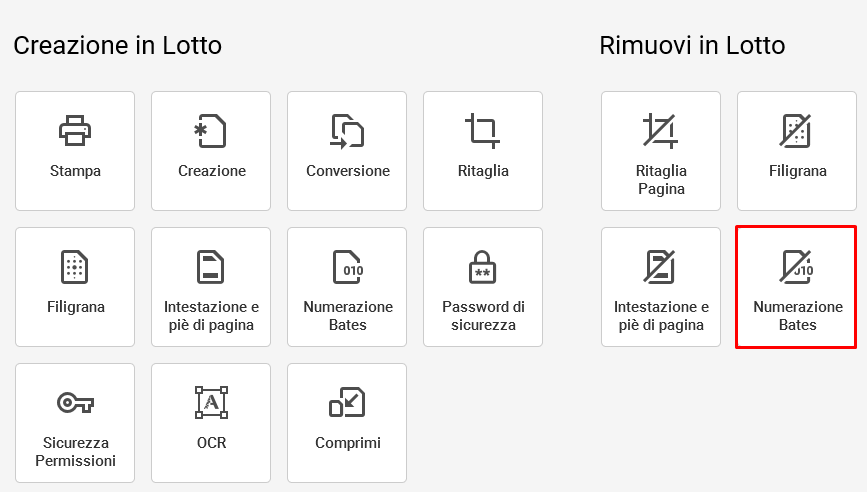Click Filigrana under Creazione in Lotto
Screen dimensions: 867x492
pyautogui.click(x=75, y=287)
